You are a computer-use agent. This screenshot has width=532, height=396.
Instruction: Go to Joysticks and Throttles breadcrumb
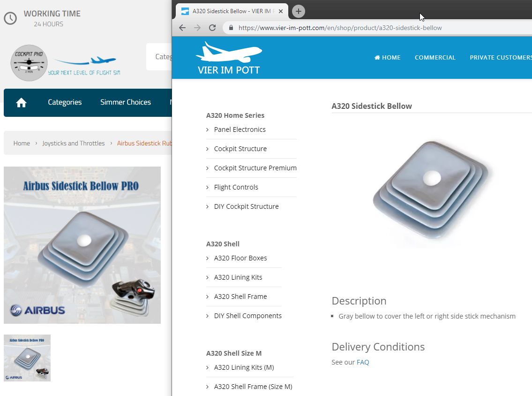click(x=73, y=143)
